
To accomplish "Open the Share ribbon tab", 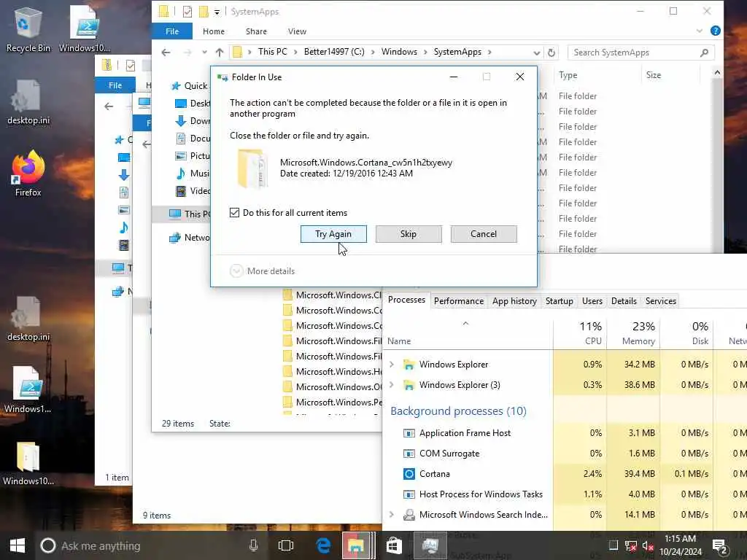I will click(x=256, y=31).
